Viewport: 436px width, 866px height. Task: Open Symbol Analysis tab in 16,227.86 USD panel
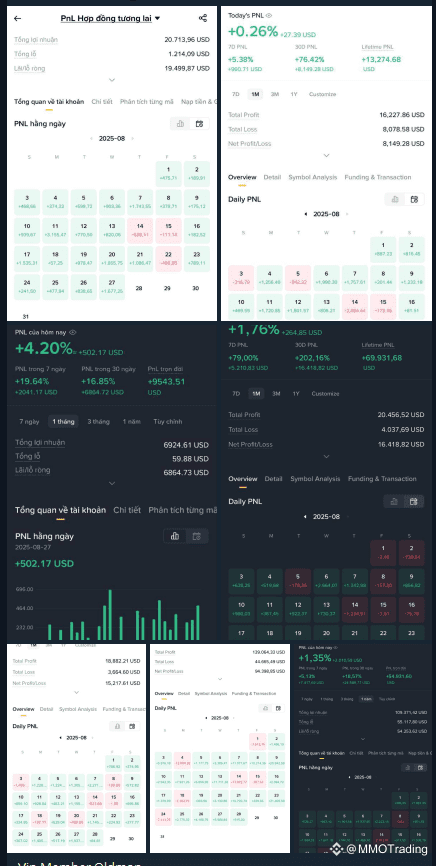(312, 177)
